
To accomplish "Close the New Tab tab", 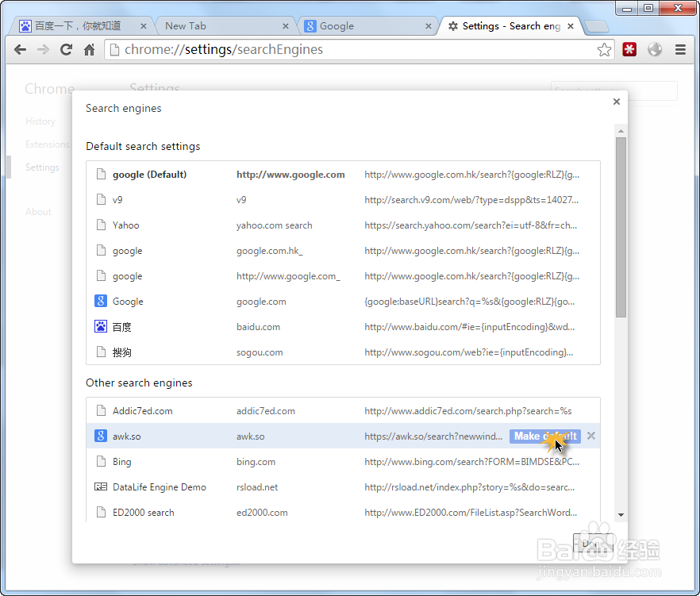I will 286,26.
